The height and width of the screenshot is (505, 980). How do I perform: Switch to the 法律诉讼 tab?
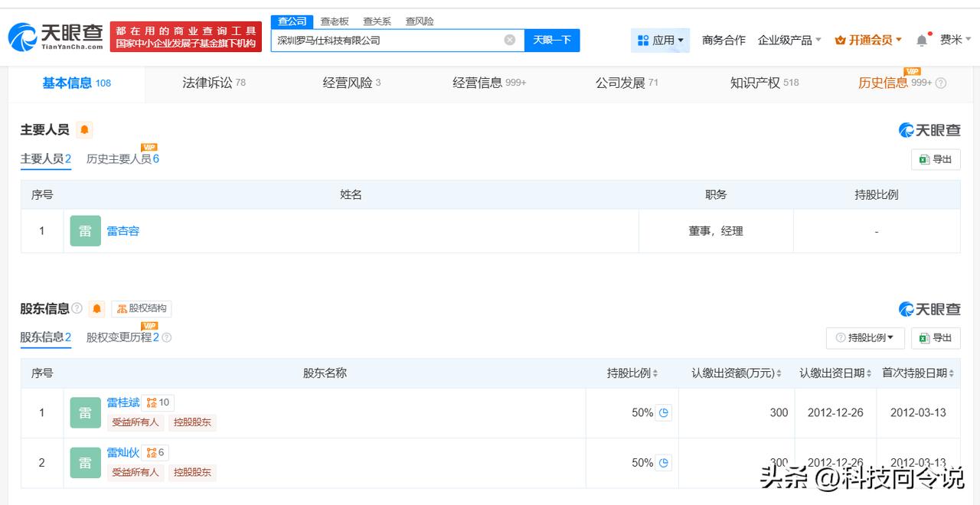pyautogui.click(x=214, y=83)
